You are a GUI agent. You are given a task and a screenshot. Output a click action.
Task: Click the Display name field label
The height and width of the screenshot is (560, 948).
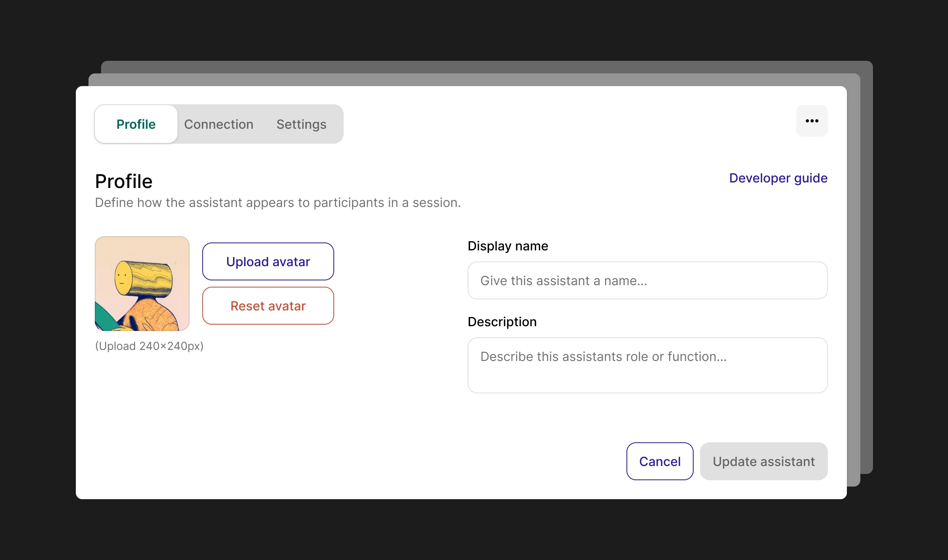pos(508,246)
